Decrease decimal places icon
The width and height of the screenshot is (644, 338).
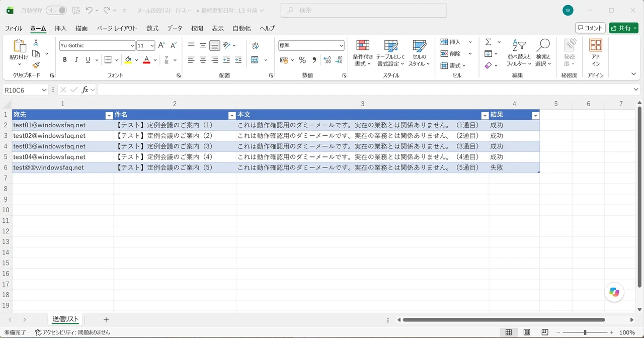coord(339,60)
